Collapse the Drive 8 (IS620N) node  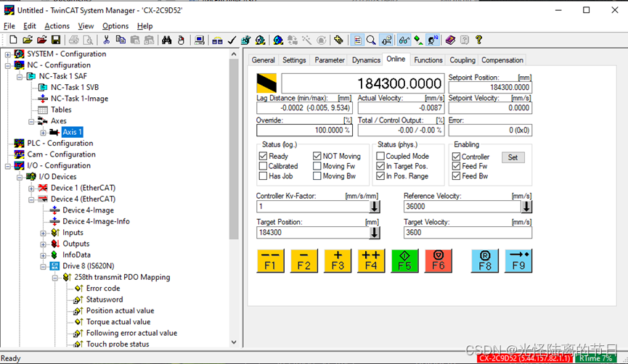coord(44,266)
